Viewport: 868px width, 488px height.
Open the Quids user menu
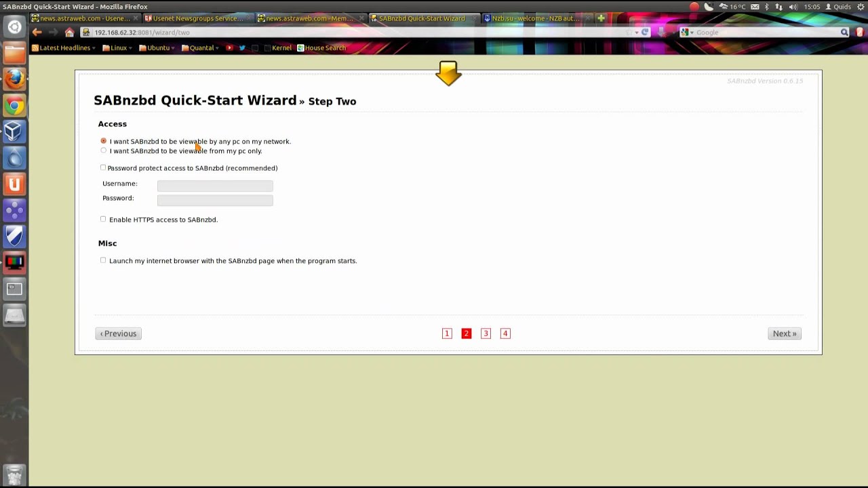837,7
